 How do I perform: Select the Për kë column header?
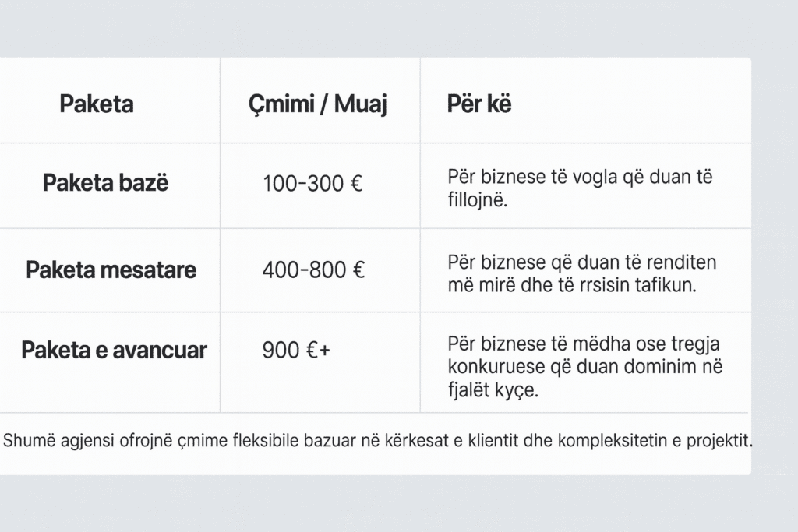[x=479, y=104]
